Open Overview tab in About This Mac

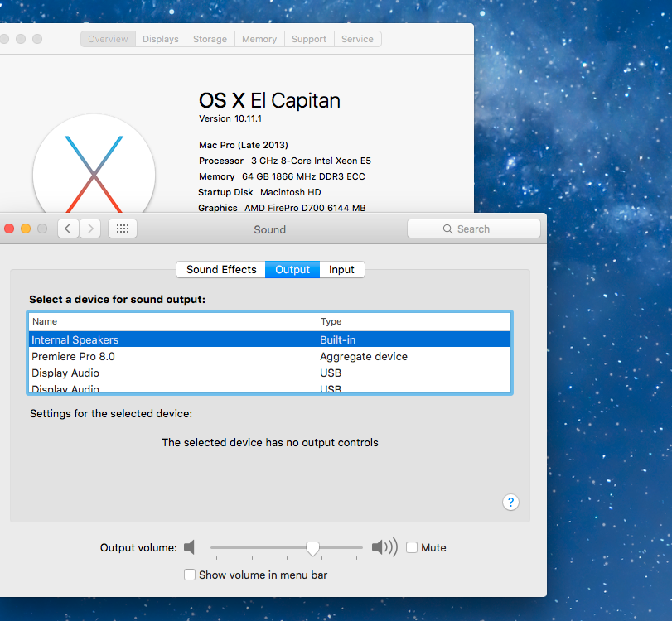[x=108, y=39]
